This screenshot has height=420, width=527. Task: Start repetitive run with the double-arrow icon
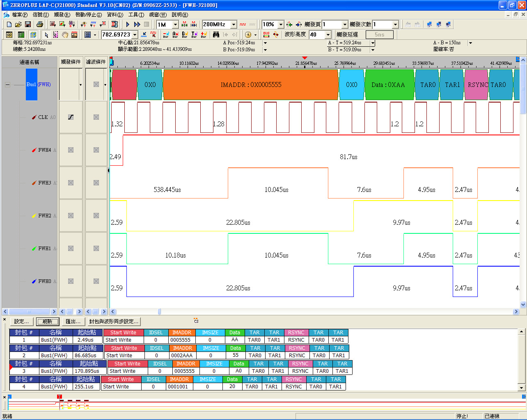[137, 25]
